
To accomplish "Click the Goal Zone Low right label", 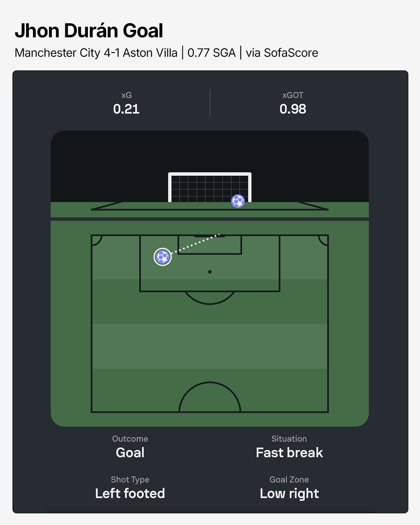I will tap(289, 488).
